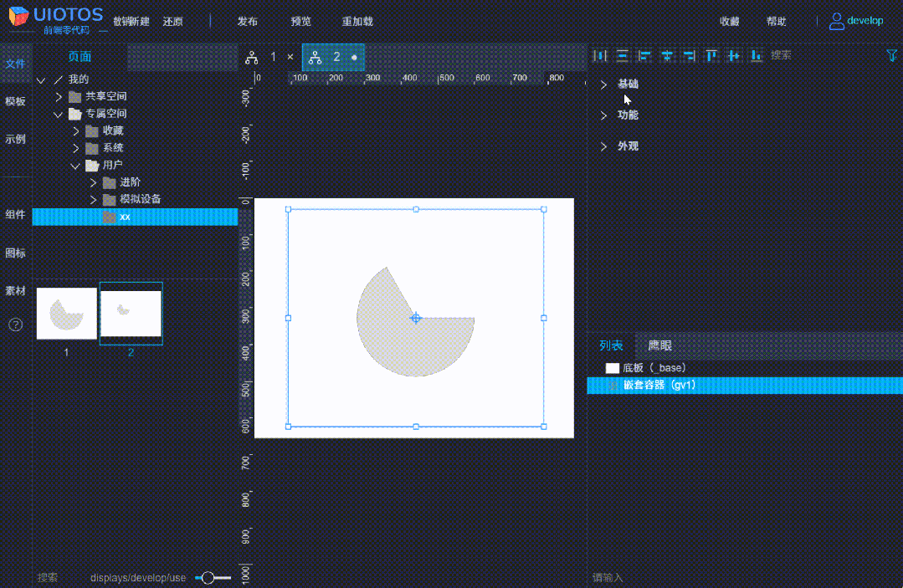
Task: Click the property filter funnel icon
Action: pos(891,55)
